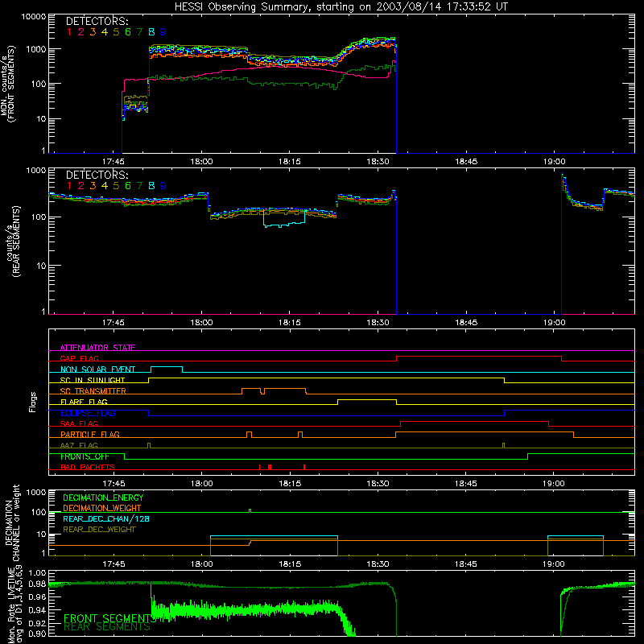Click the REAR SEGMENTS livetime legend label
The image size is (644, 644).
[107, 627]
